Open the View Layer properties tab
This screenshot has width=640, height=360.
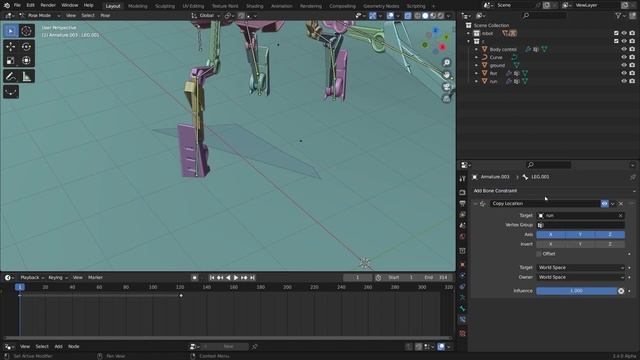(462, 214)
